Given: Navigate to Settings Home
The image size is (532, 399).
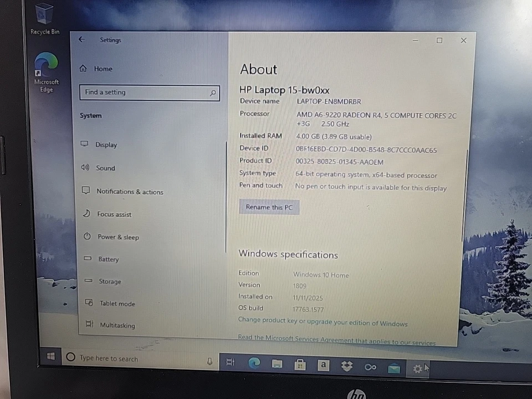Looking at the screenshot, I should coord(103,68).
